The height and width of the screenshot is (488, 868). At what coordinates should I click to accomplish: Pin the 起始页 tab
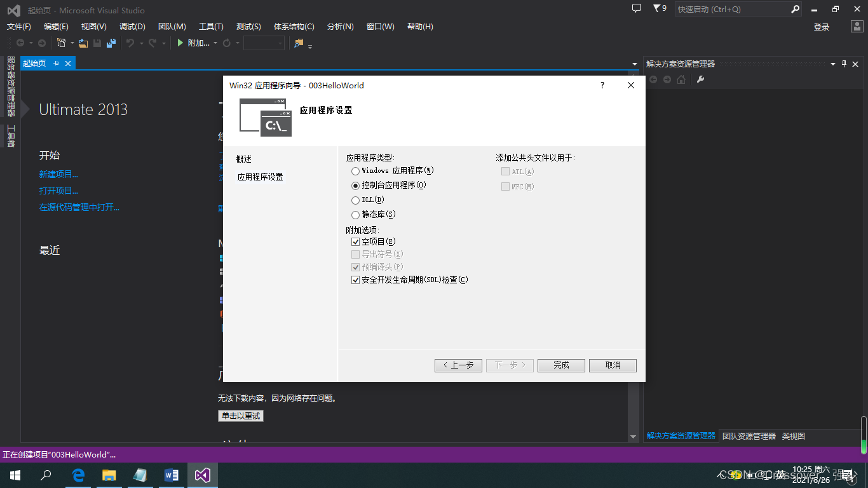click(56, 63)
